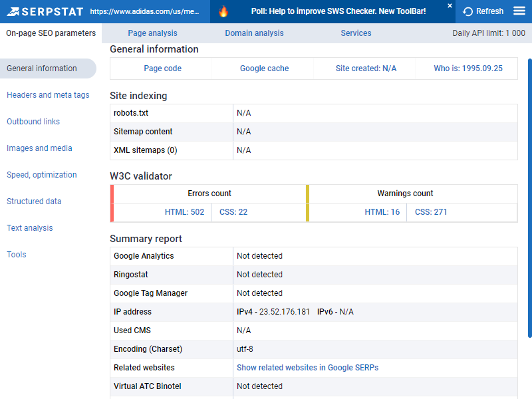Click the robots.txt row label

coord(131,113)
